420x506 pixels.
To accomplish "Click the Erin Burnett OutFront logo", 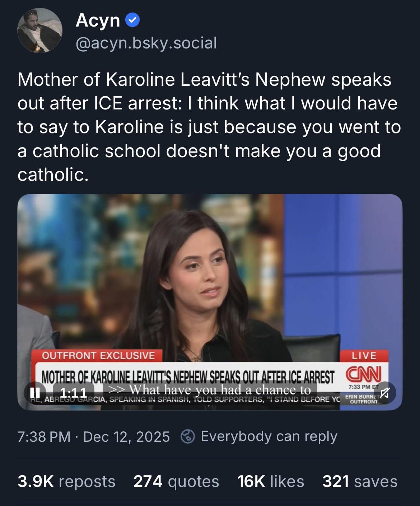I will [361, 399].
